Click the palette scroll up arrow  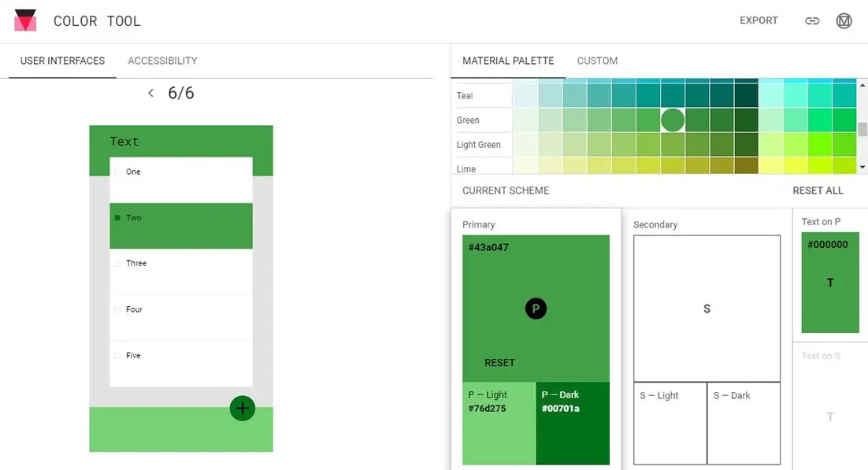[x=862, y=85]
